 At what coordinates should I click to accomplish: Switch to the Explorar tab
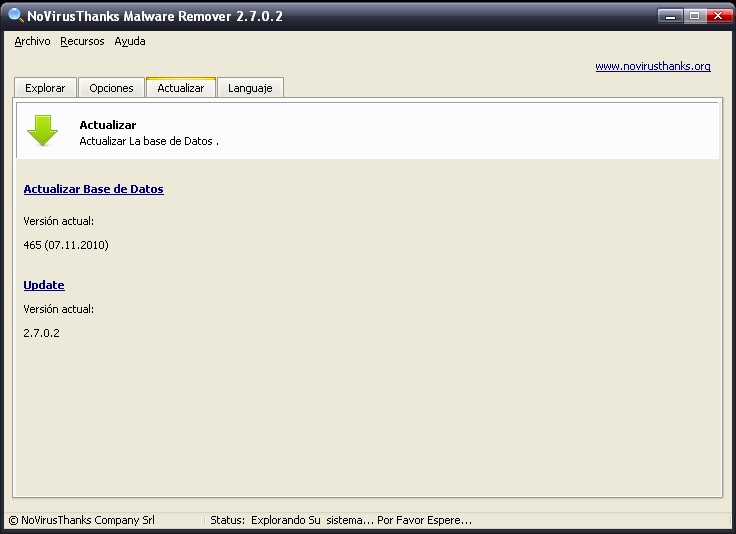45,88
